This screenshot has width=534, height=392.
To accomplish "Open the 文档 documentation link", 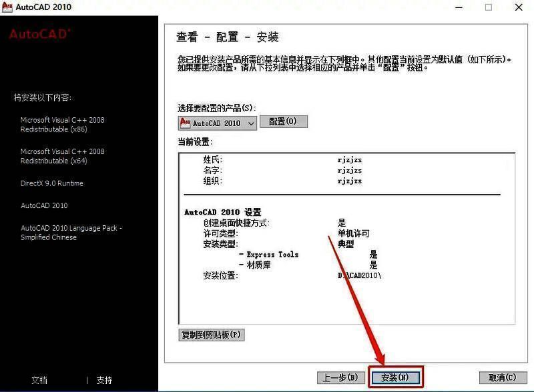I will coord(39,379).
